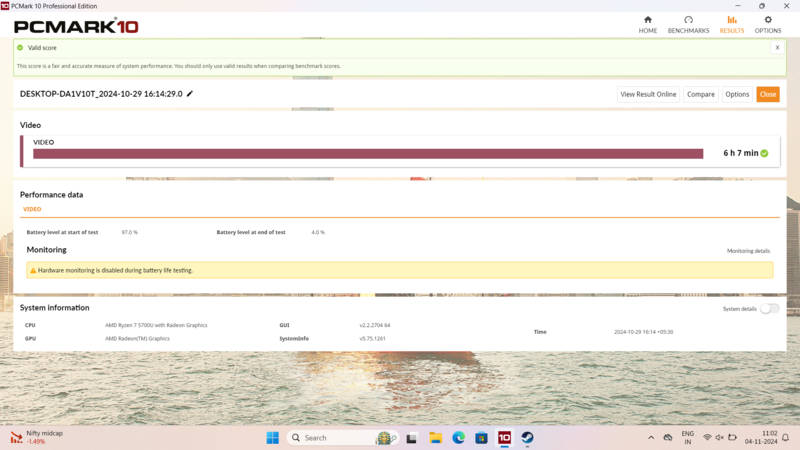Screen dimensions: 800x450
Task: Select the VIDEO performance data tab
Action: [32, 209]
